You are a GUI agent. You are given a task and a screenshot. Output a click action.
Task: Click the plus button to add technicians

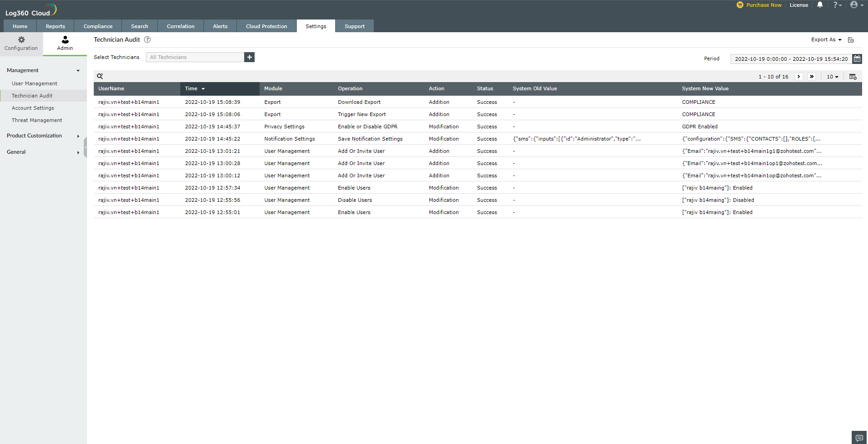point(249,57)
